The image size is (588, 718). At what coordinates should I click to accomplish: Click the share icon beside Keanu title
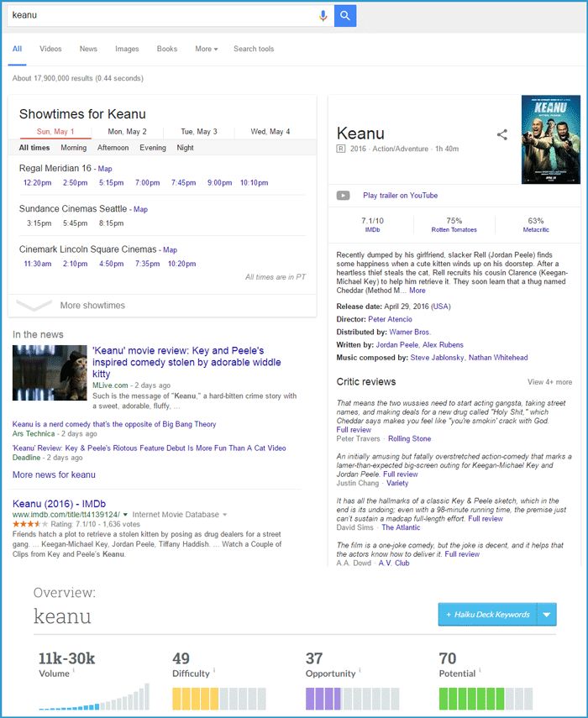[x=502, y=134]
